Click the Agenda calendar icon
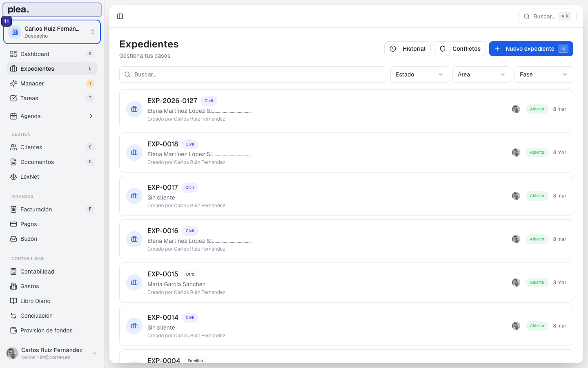The image size is (588, 368). click(x=13, y=116)
